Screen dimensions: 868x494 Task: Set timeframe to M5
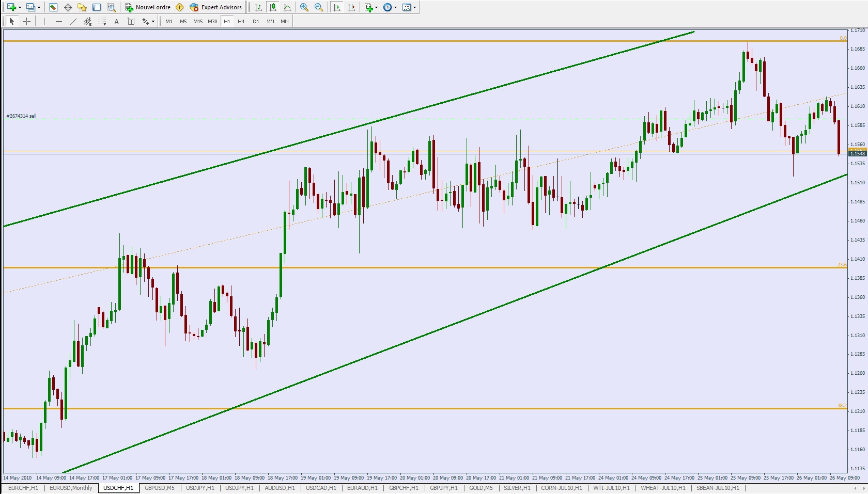pos(183,21)
